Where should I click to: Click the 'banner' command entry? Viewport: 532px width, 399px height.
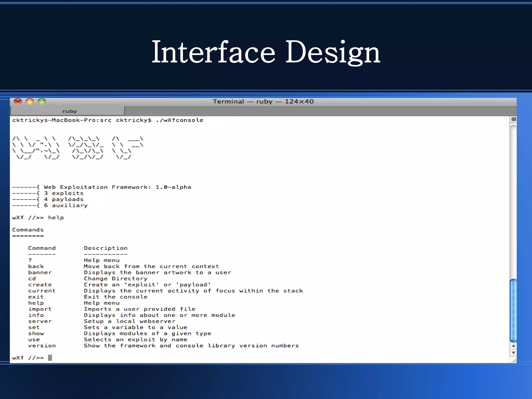40,272
